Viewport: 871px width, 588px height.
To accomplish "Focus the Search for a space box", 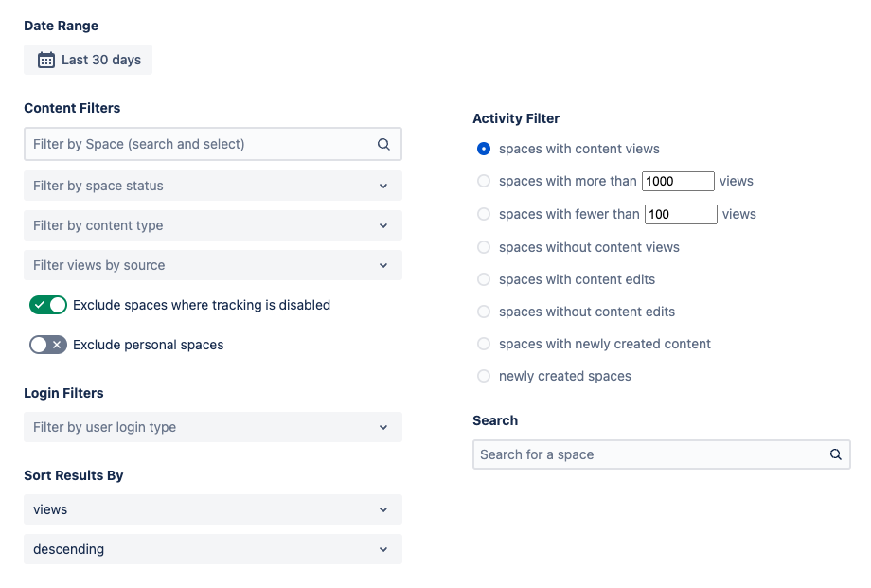I will tap(662, 454).
